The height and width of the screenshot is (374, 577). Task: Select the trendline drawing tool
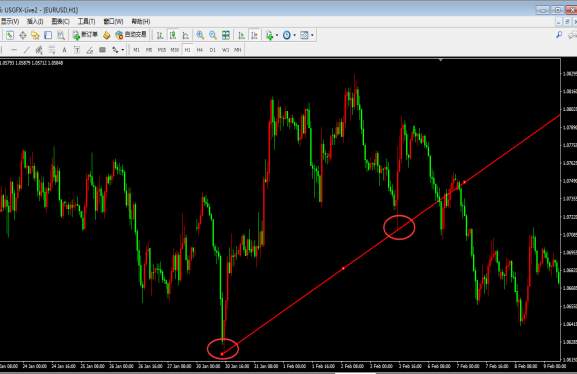26,50
